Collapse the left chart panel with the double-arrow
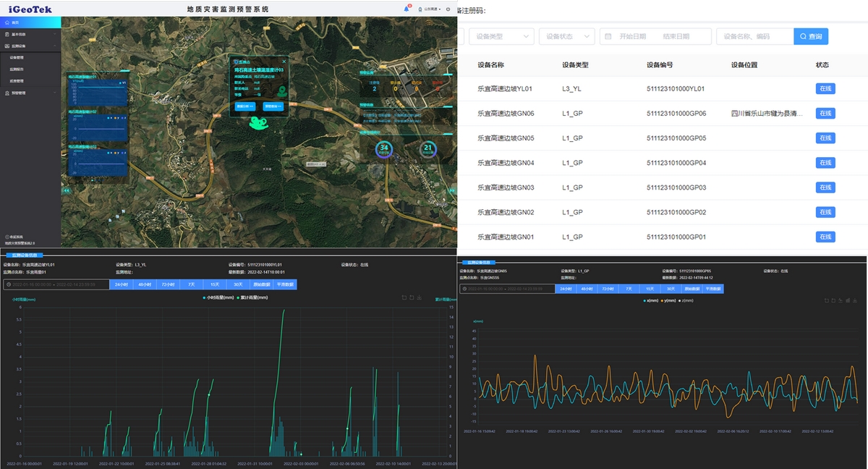Screen dimensions: 868x469 tap(67, 190)
